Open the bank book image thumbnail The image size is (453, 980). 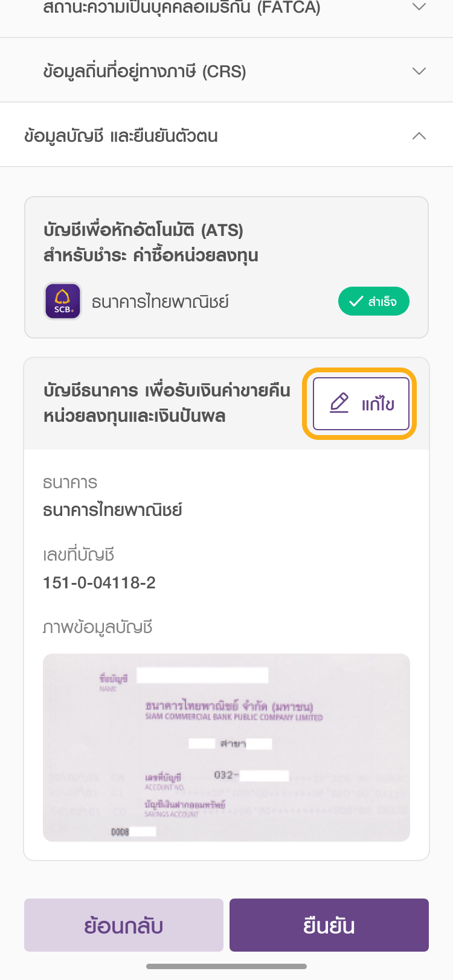226,747
